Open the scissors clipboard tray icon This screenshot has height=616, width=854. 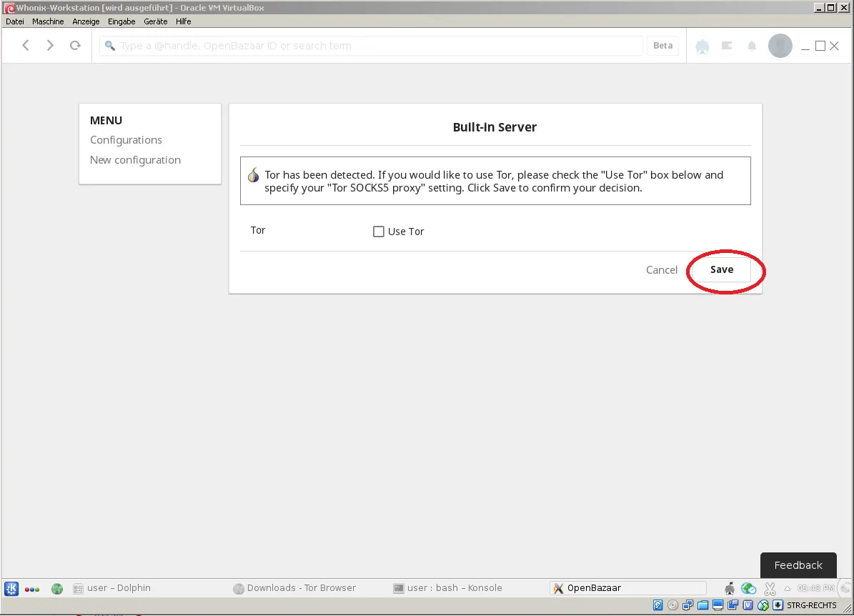(770, 588)
